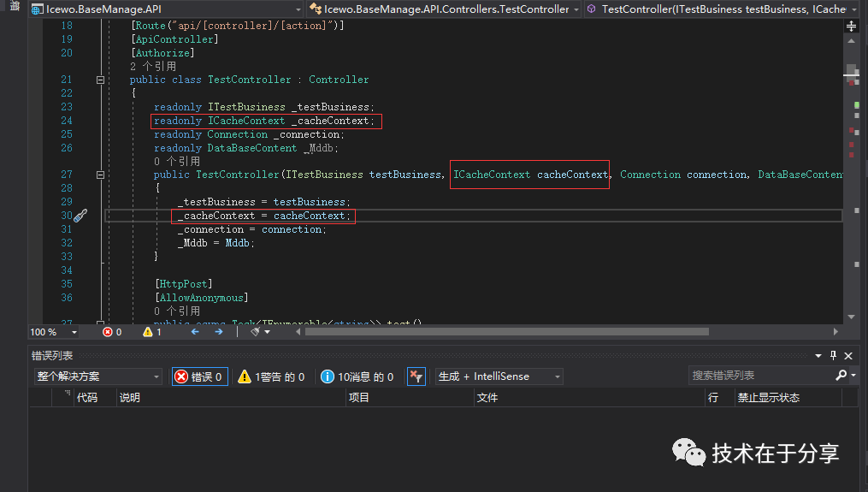Open the member navigation dropdown arrow

tap(854, 9)
